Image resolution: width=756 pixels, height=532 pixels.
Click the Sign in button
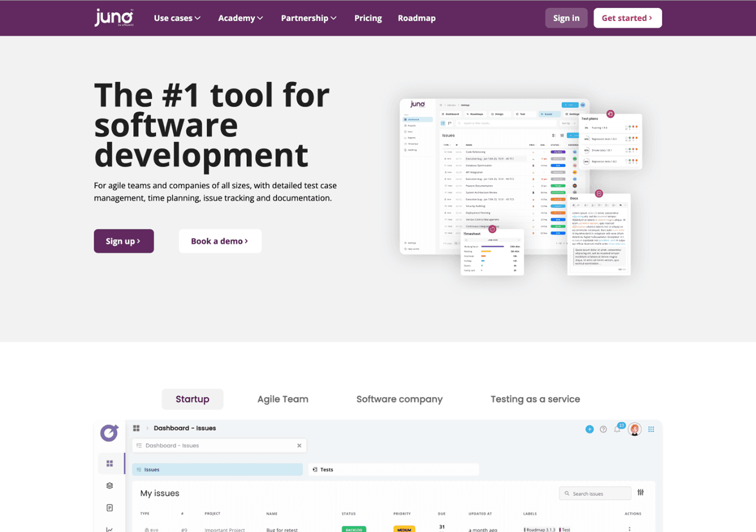[x=566, y=18]
